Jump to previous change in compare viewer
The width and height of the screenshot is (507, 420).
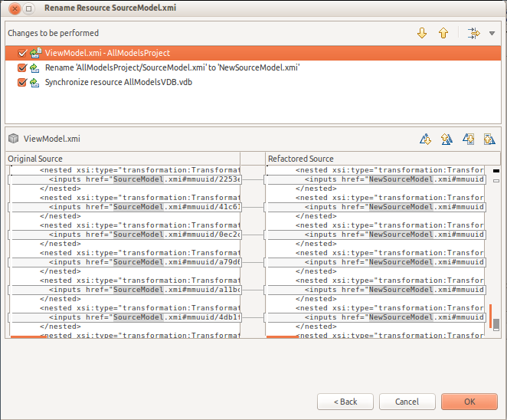(x=489, y=139)
